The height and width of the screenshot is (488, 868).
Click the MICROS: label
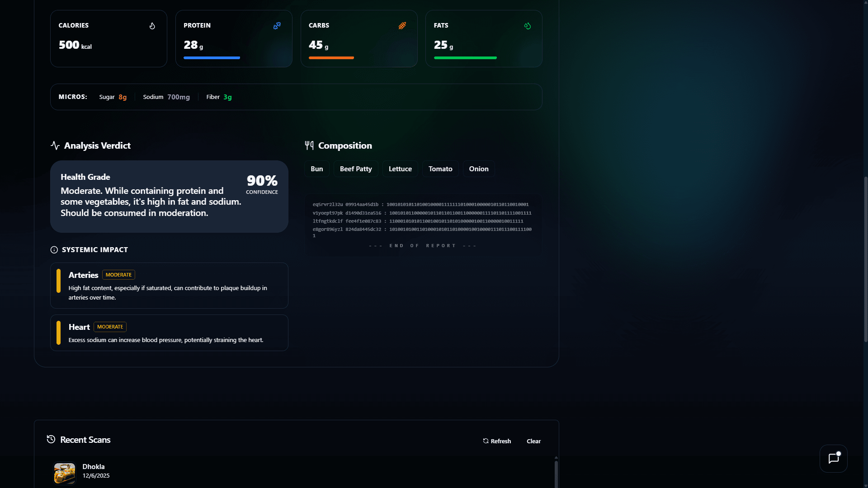73,97
